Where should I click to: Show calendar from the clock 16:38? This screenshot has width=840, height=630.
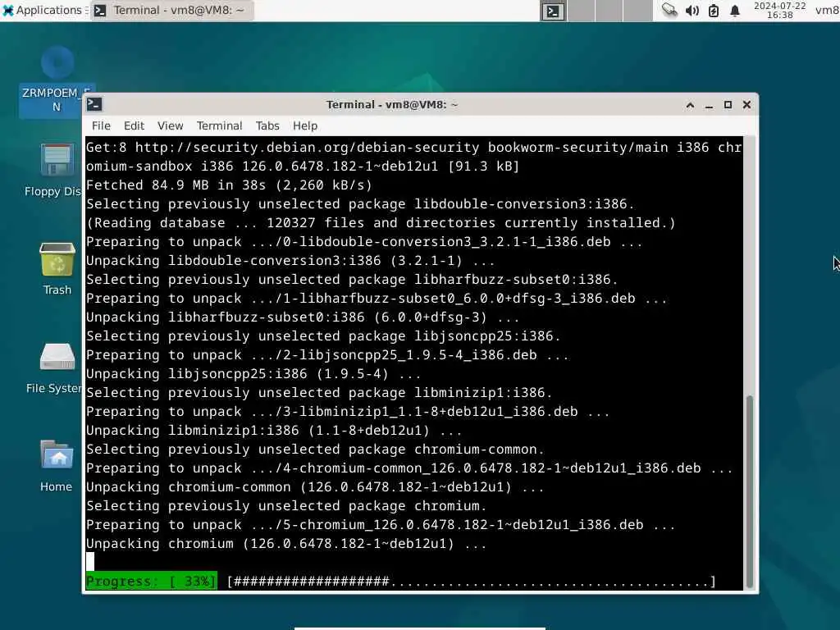click(779, 10)
